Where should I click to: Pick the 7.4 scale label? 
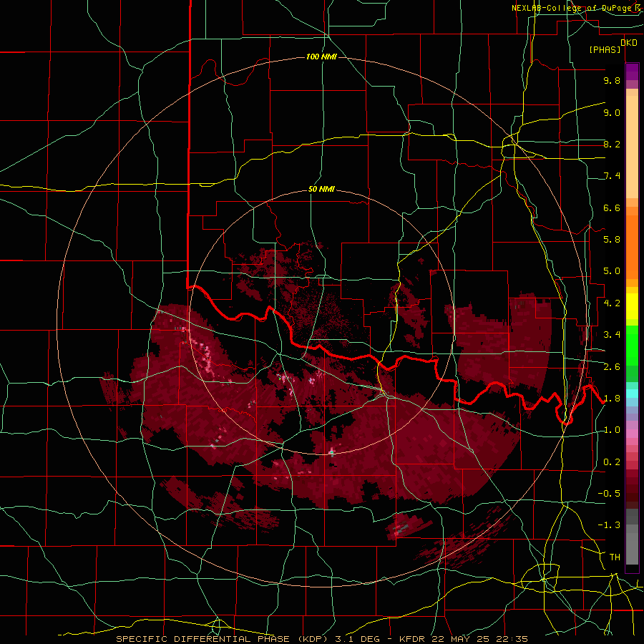(612, 176)
